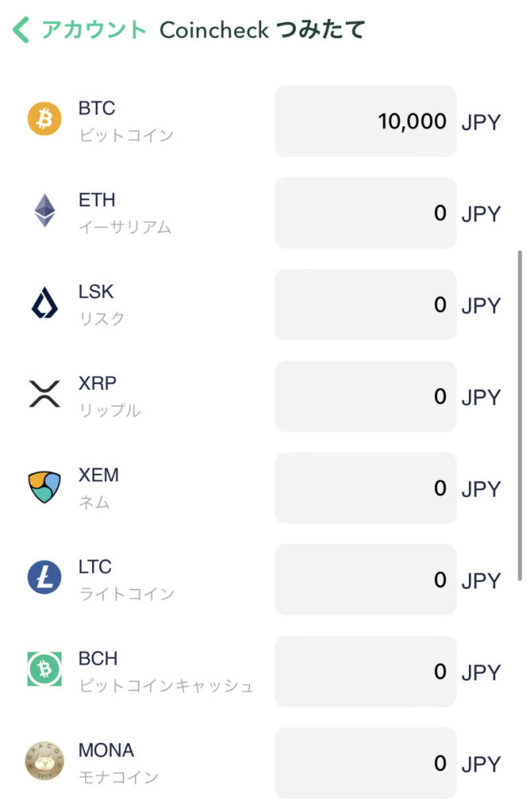Select the LSK amount input box
The height and width of the screenshot is (812, 526).
366,304
